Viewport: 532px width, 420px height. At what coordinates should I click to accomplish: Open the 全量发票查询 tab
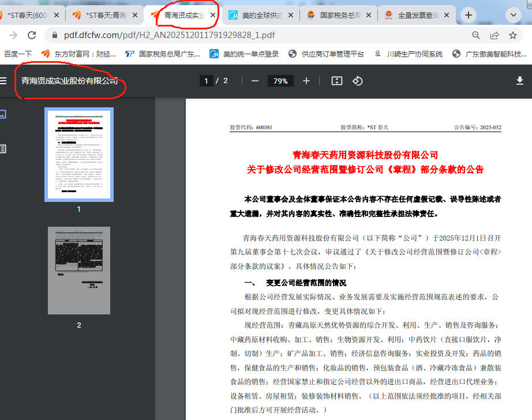418,15
